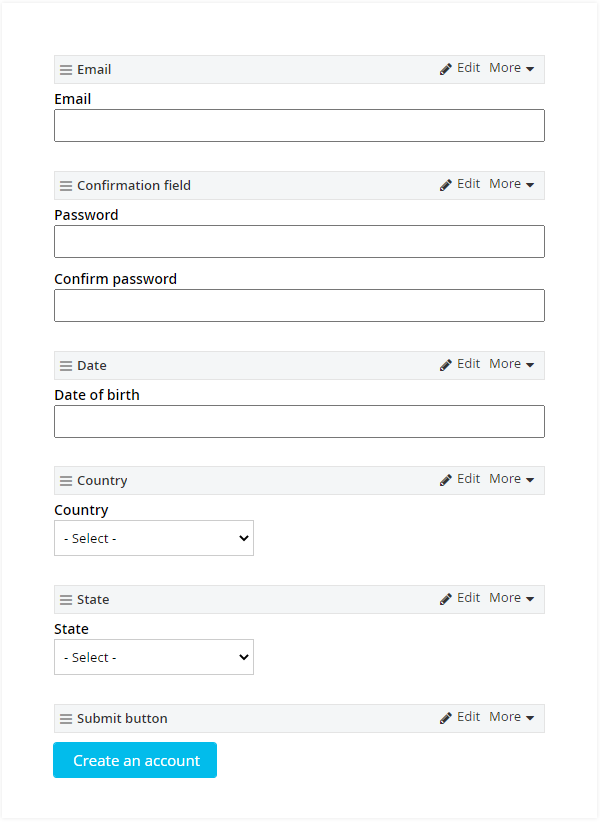The image size is (600, 824).
Task: Focus the Email text input
Action: click(299, 126)
